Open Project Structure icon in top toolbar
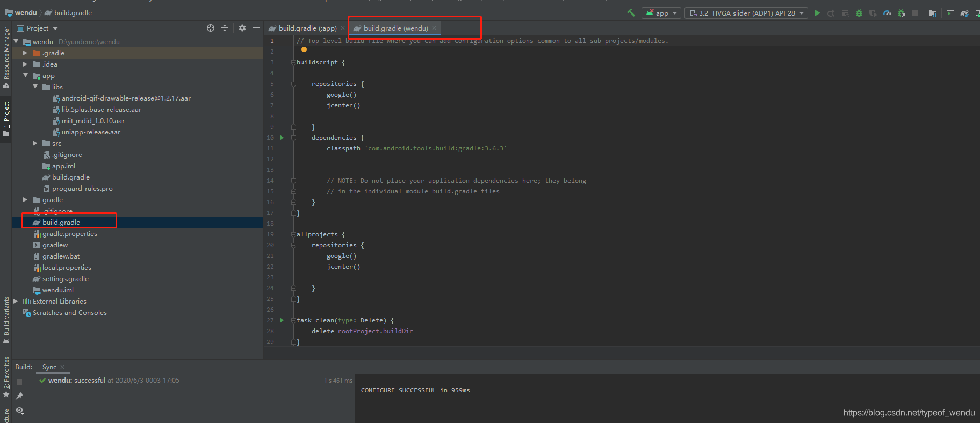Image resolution: width=980 pixels, height=423 pixels. 933,13
